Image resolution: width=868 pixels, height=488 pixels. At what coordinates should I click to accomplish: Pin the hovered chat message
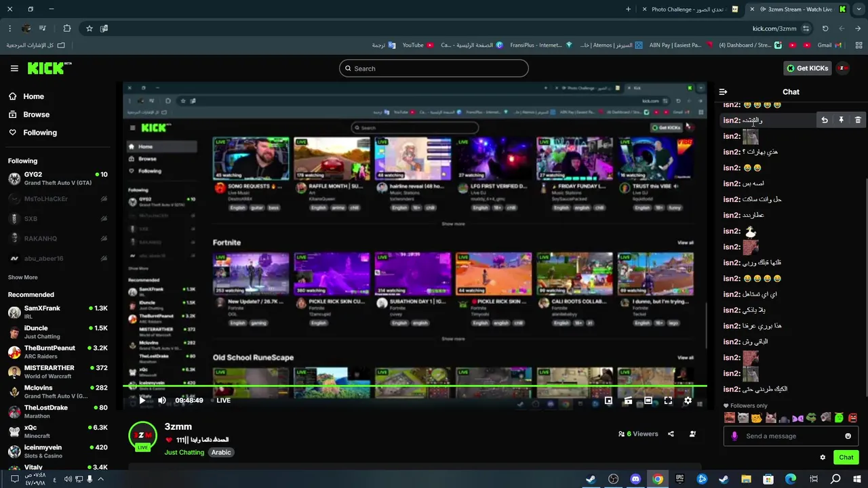841,120
